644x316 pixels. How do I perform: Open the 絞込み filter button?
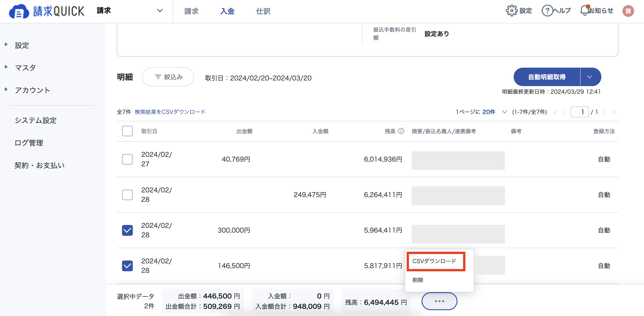pyautogui.click(x=168, y=77)
